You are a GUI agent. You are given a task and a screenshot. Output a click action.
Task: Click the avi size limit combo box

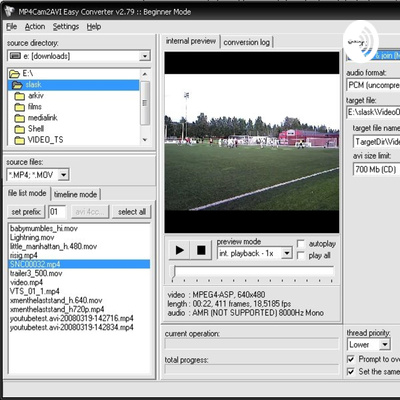click(x=376, y=169)
